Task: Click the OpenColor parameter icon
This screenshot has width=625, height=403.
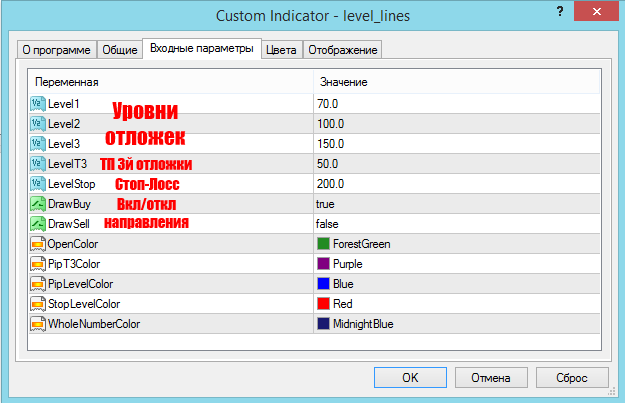Action: (38, 244)
